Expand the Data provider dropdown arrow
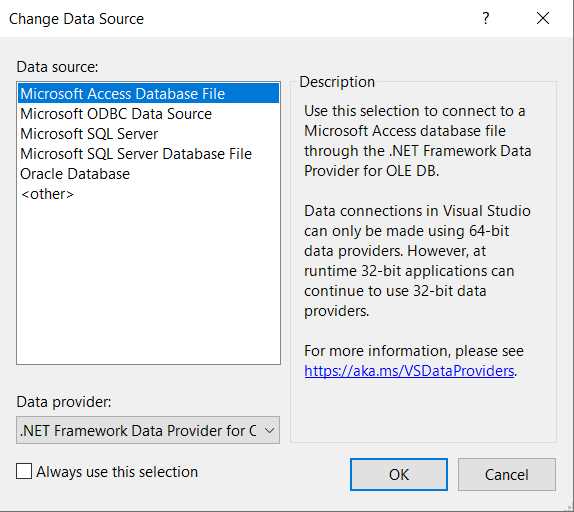The width and height of the screenshot is (574, 512). (269, 430)
